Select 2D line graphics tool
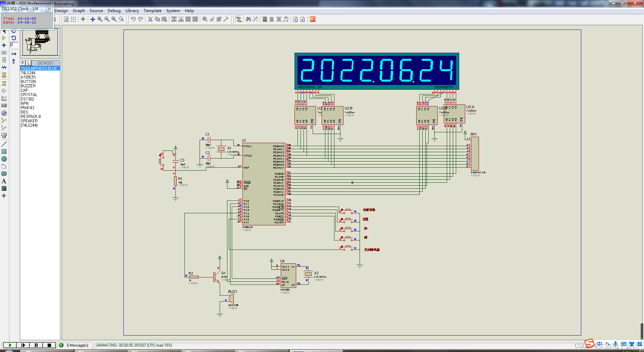This screenshot has width=644, height=352. click(4, 144)
